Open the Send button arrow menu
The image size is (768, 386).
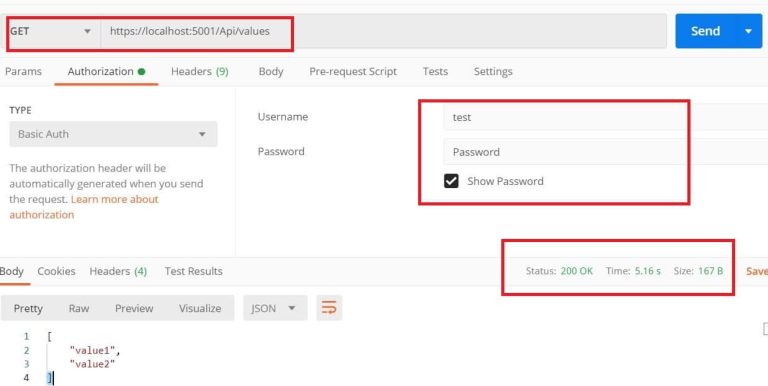[x=748, y=31]
